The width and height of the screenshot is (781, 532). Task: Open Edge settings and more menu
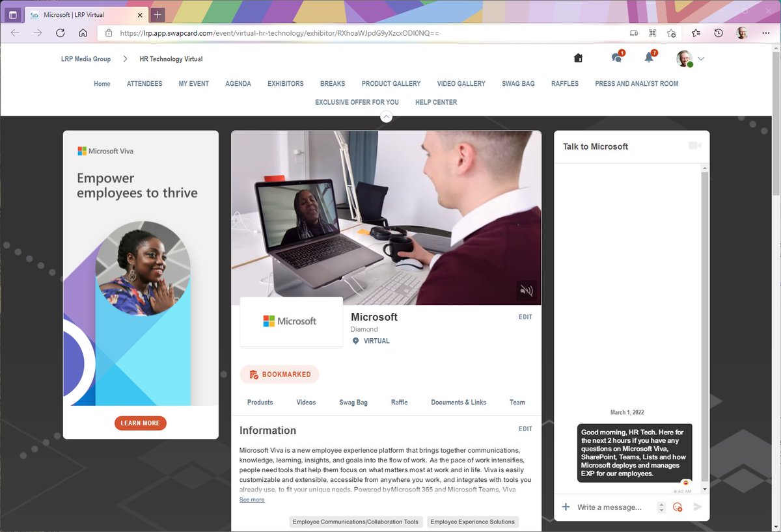tap(765, 33)
